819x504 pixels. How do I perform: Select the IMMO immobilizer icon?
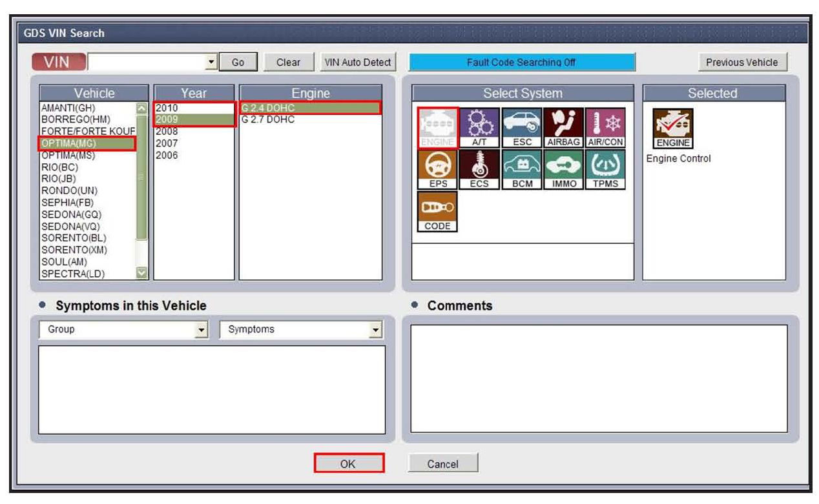[564, 169]
